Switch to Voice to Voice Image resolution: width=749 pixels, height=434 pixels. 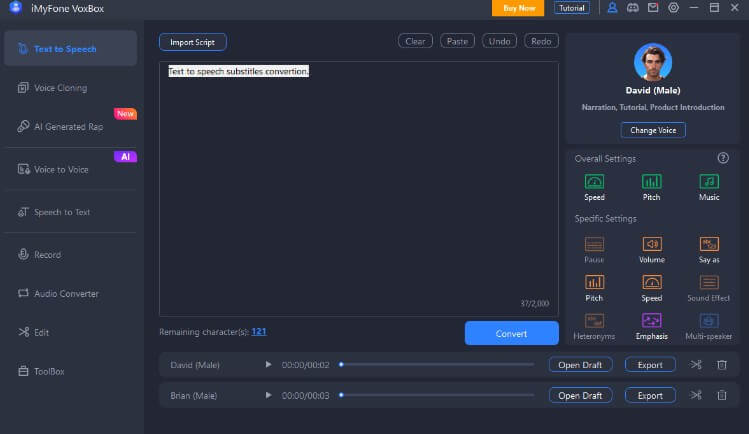pos(53,169)
